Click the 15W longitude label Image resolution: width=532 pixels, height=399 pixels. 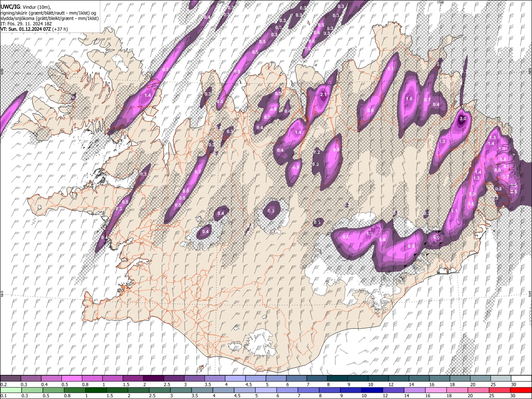[x=441, y=2]
